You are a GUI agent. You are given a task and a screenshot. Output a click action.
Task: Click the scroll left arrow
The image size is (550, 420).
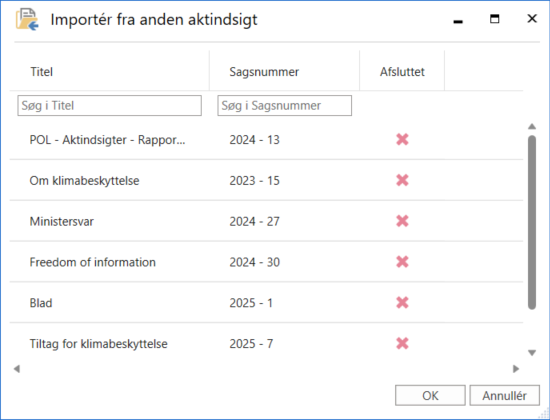[x=16, y=369]
